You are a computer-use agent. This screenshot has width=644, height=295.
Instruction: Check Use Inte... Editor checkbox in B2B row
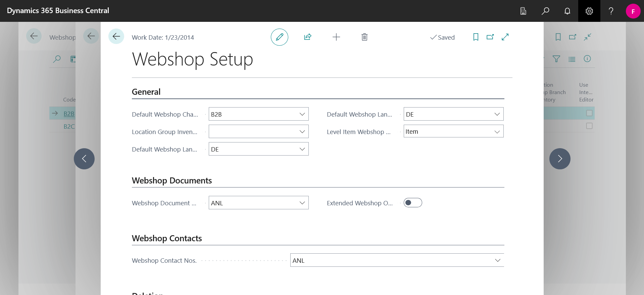[x=589, y=113]
